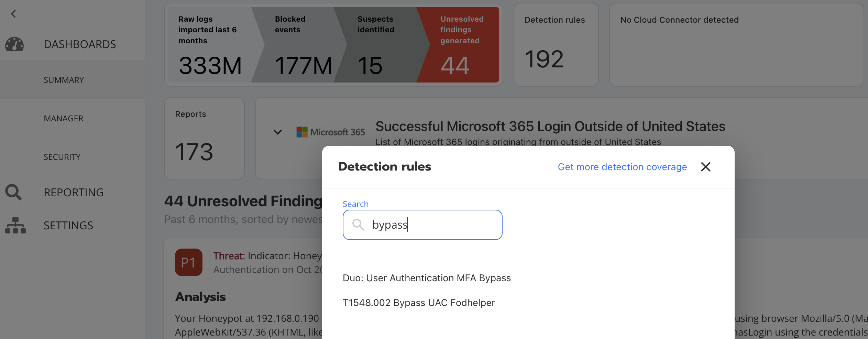868x339 pixels.
Task: Open the Manager dashboard page
Action: [x=64, y=119]
